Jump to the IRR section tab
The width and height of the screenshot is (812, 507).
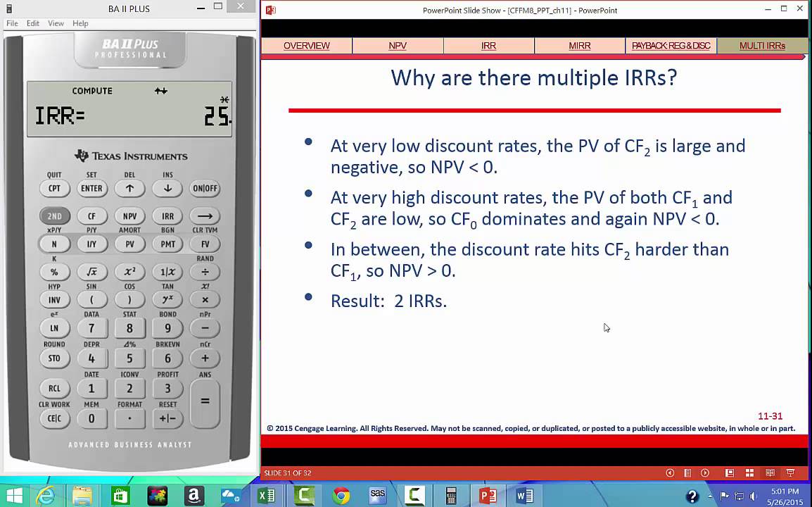pyautogui.click(x=489, y=46)
